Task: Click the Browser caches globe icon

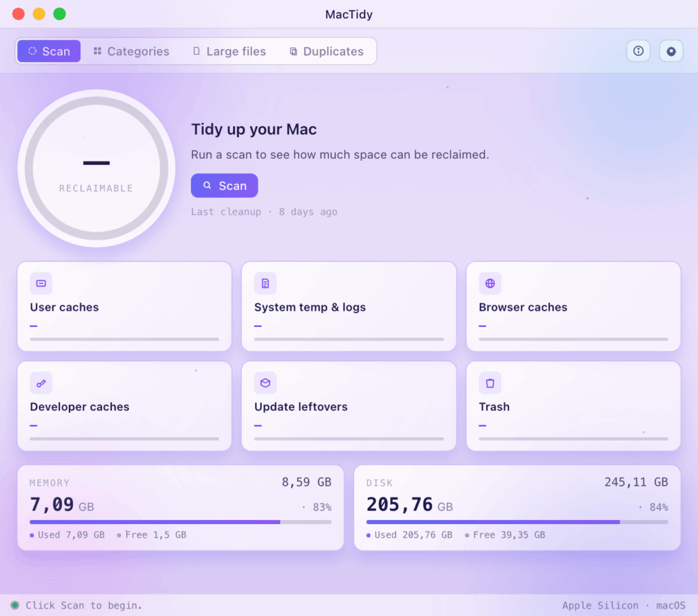Action: 490,283
